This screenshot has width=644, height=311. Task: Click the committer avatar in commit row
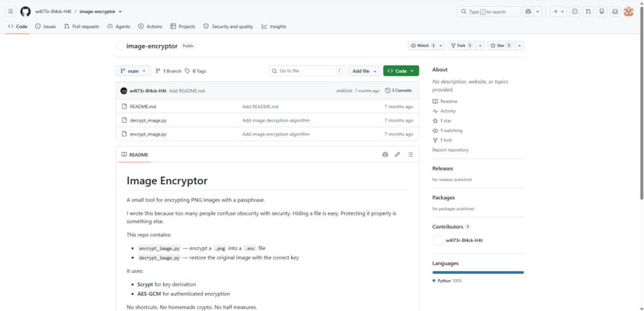coord(124,91)
